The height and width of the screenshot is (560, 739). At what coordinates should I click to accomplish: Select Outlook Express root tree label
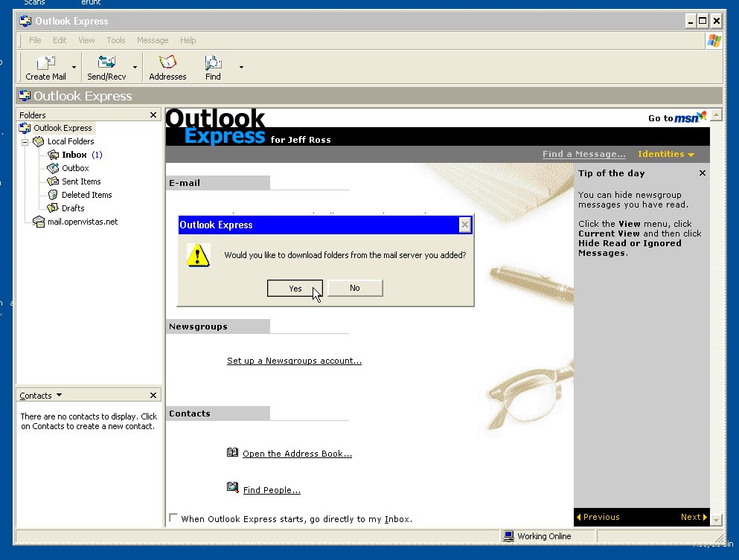pyautogui.click(x=63, y=128)
